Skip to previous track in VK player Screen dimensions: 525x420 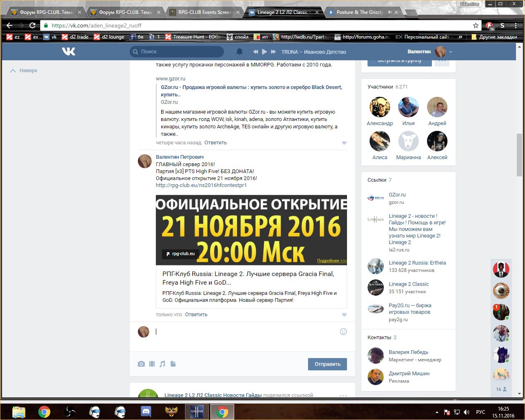pyautogui.click(x=256, y=52)
